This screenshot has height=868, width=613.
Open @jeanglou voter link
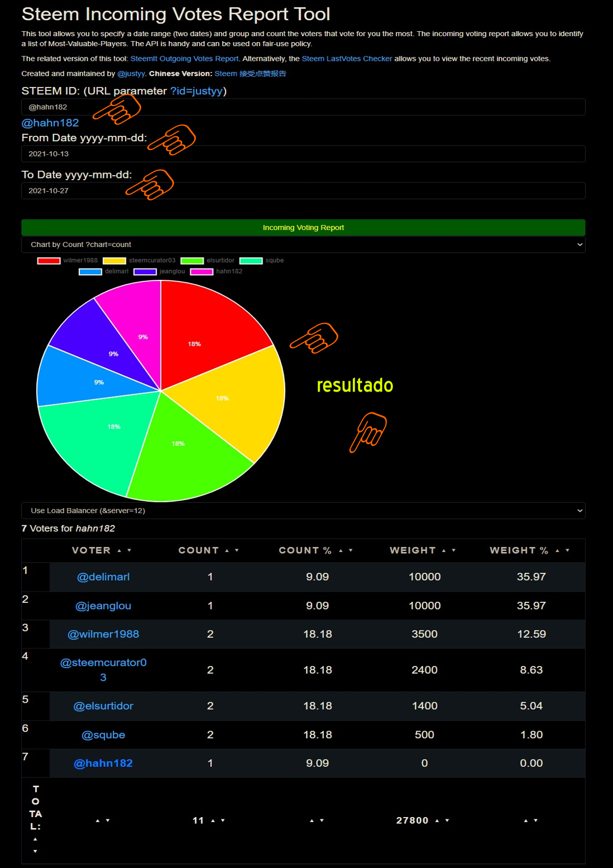click(x=103, y=606)
